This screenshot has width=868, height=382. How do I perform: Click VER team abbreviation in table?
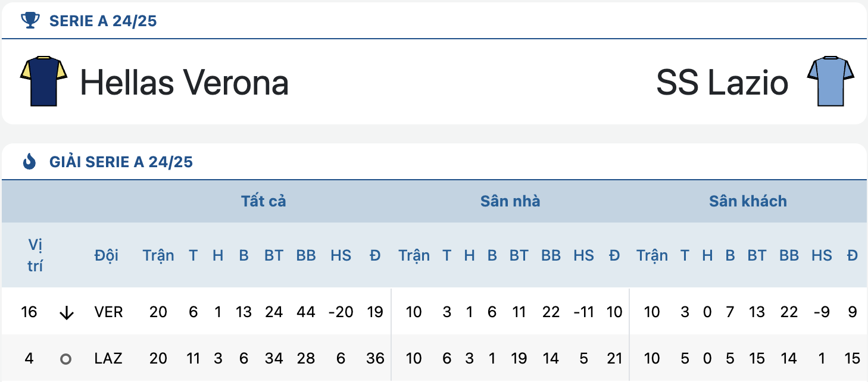[x=108, y=312]
